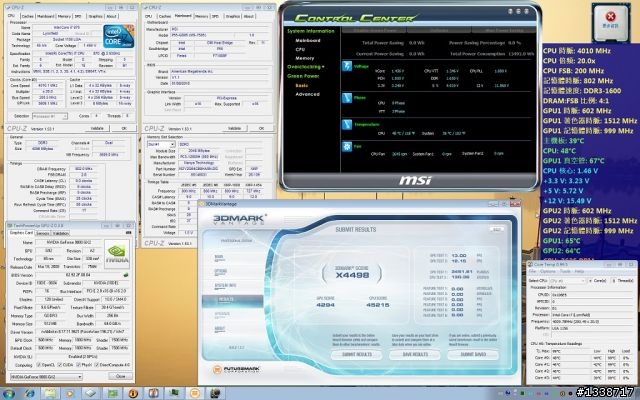Launch Internet Explorer from the taskbar
Screen dimensions: 640x400
tap(30, 394)
